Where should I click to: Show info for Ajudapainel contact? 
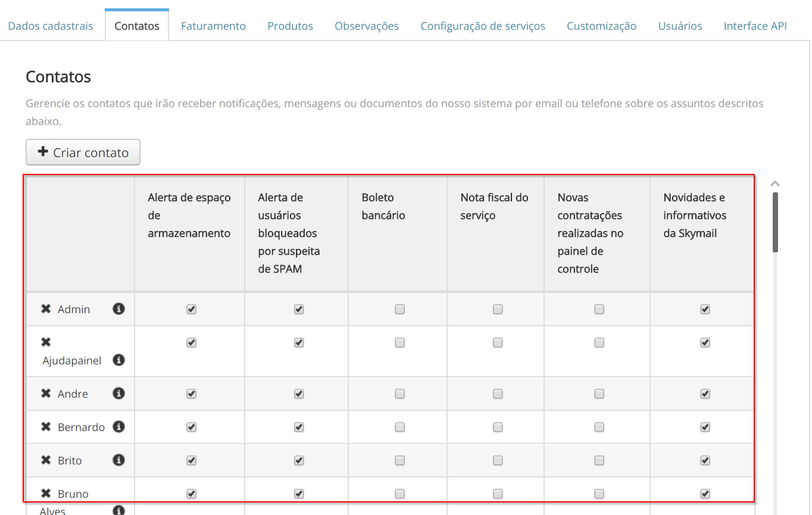[119, 360]
